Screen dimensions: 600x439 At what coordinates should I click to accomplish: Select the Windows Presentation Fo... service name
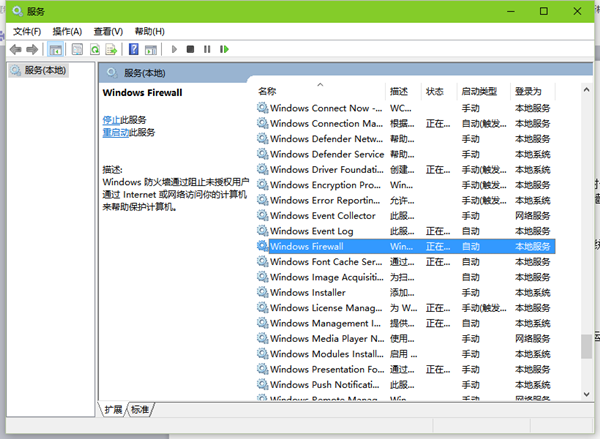(327, 369)
